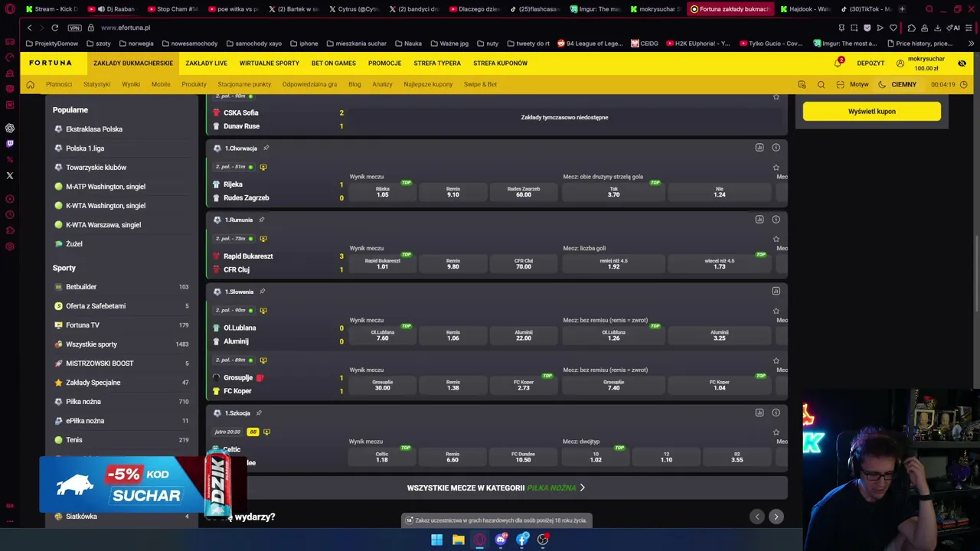Open the info icon for 1.Szkocja
The width and height of the screenshot is (980, 551).
pos(776,412)
